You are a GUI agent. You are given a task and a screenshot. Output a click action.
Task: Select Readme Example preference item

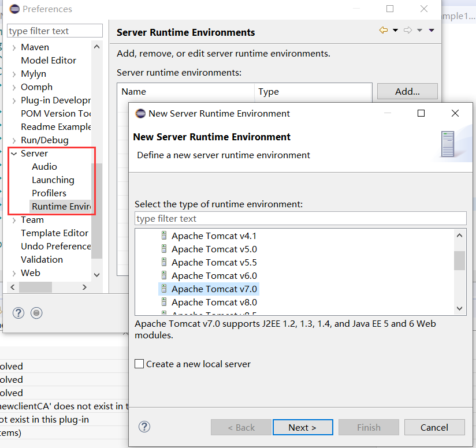[56, 127]
